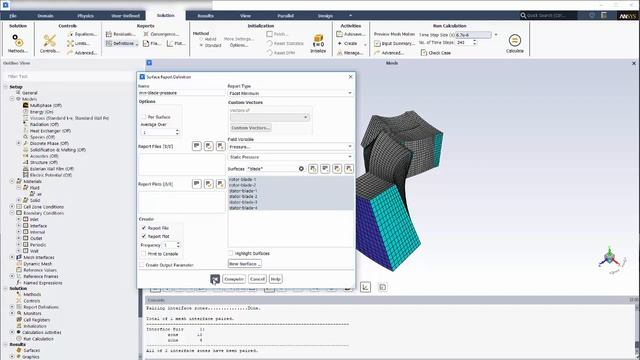The width and height of the screenshot is (640, 360).
Task: Increase Average Over value
Action: (177, 131)
